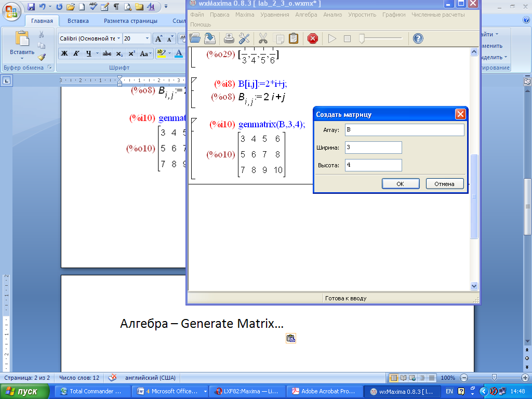This screenshot has height=399, width=532.
Task: Click the Play animation triangle in wxMaxima toolbar
Action: (x=332, y=38)
